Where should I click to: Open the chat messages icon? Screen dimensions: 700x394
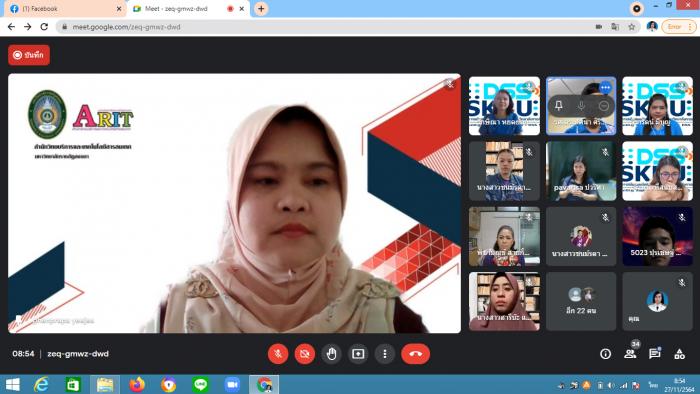tap(654, 354)
